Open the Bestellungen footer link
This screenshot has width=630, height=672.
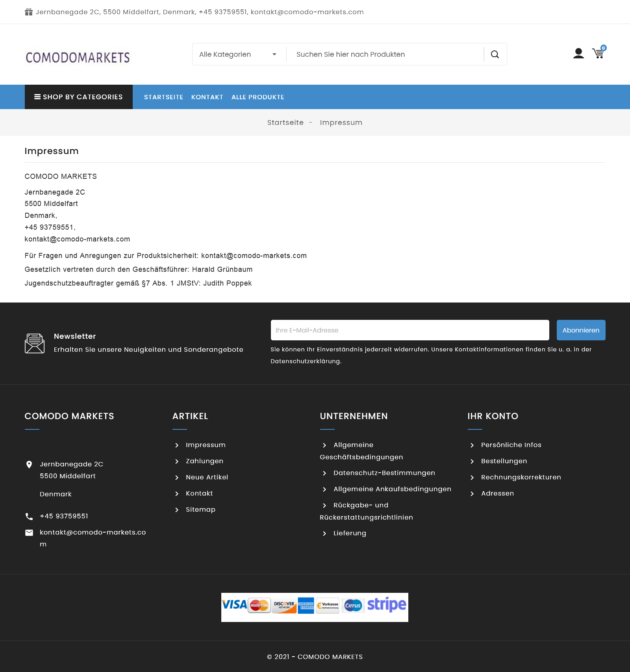click(504, 461)
